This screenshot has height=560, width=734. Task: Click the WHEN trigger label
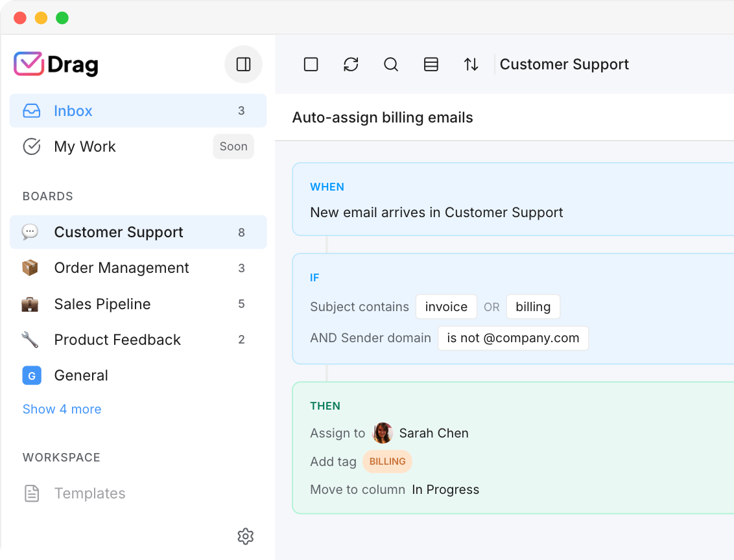tap(327, 187)
